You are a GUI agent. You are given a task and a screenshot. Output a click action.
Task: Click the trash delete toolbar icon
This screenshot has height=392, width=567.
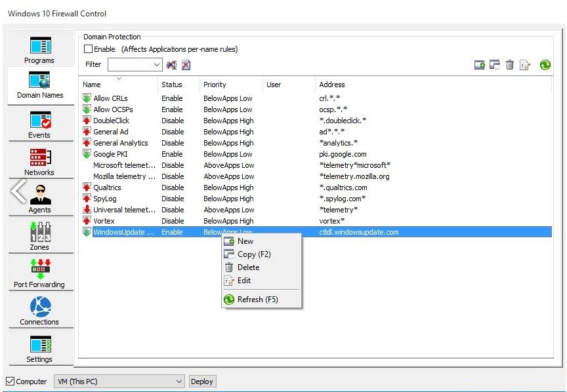coord(509,65)
